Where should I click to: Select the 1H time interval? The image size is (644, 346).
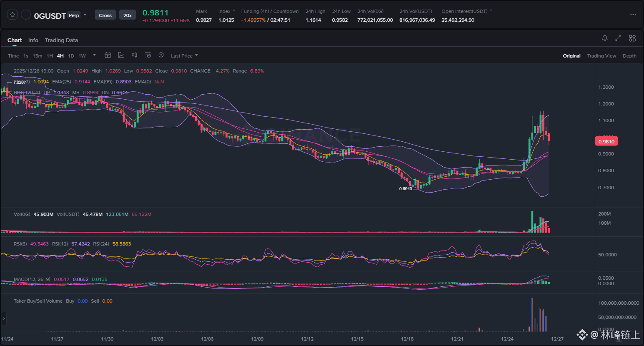[50, 56]
